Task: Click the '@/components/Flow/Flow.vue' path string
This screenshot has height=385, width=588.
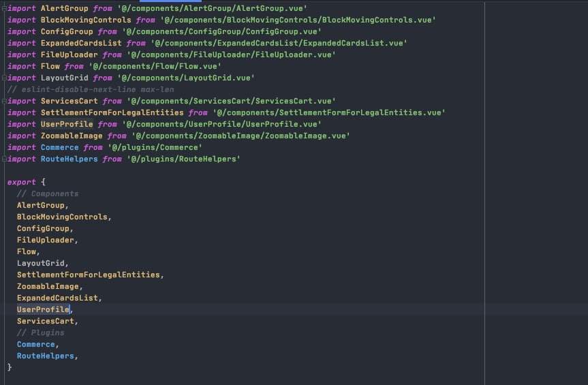Action: point(155,66)
